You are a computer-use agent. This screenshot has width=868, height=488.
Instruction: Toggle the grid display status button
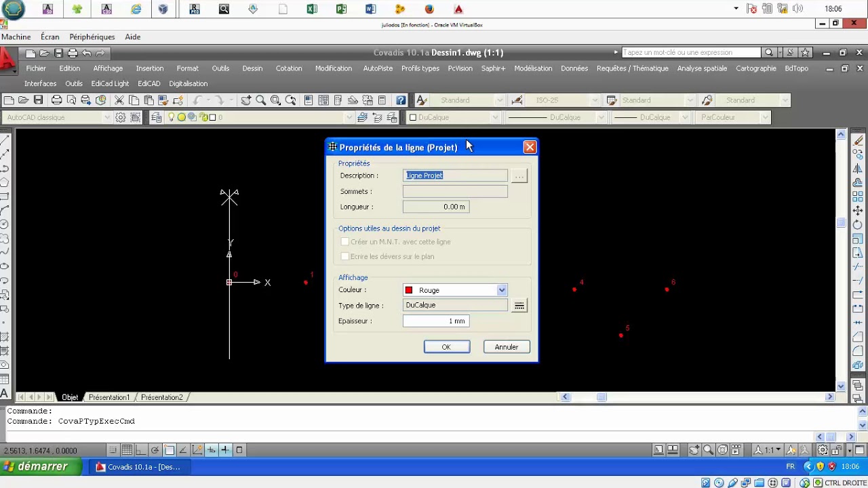point(127,450)
